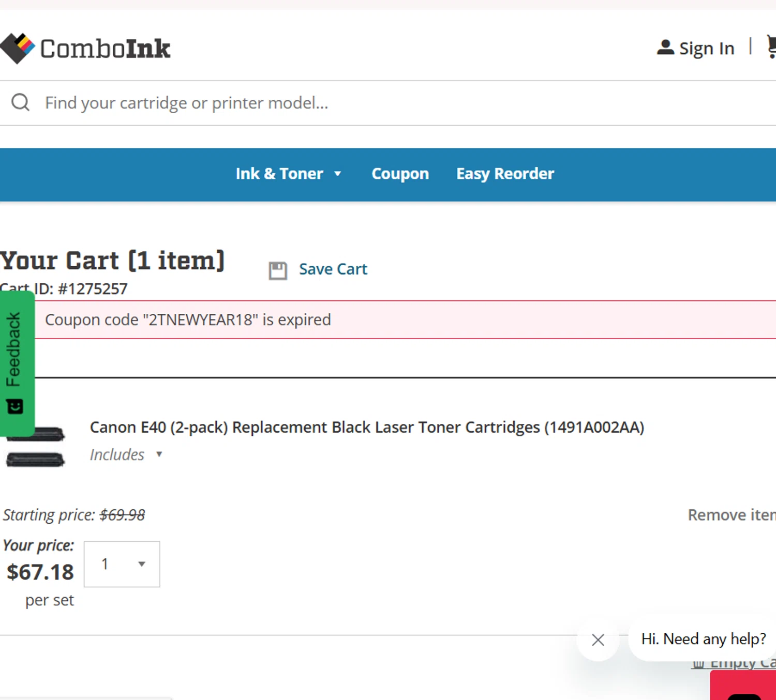Expand the Includes disclosure arrow
Viewport: 776px width, 700px height.
[x=159, y=454]
